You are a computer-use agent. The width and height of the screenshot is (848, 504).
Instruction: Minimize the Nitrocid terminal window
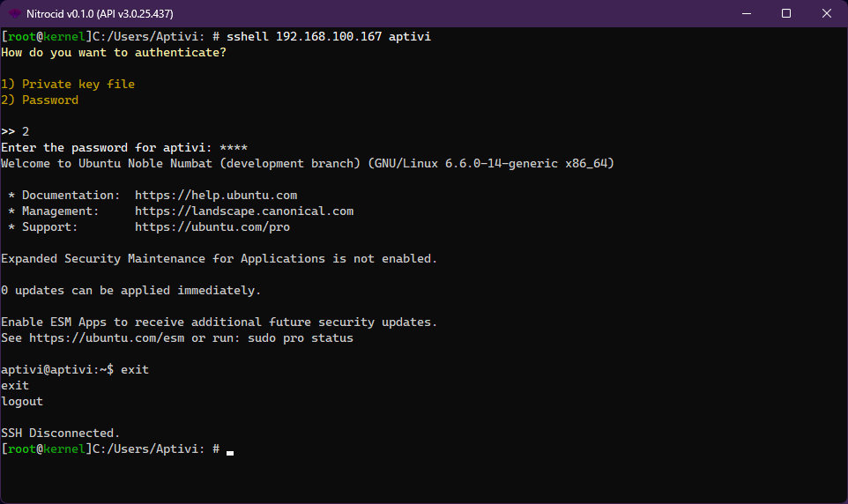tap(746, 13)
